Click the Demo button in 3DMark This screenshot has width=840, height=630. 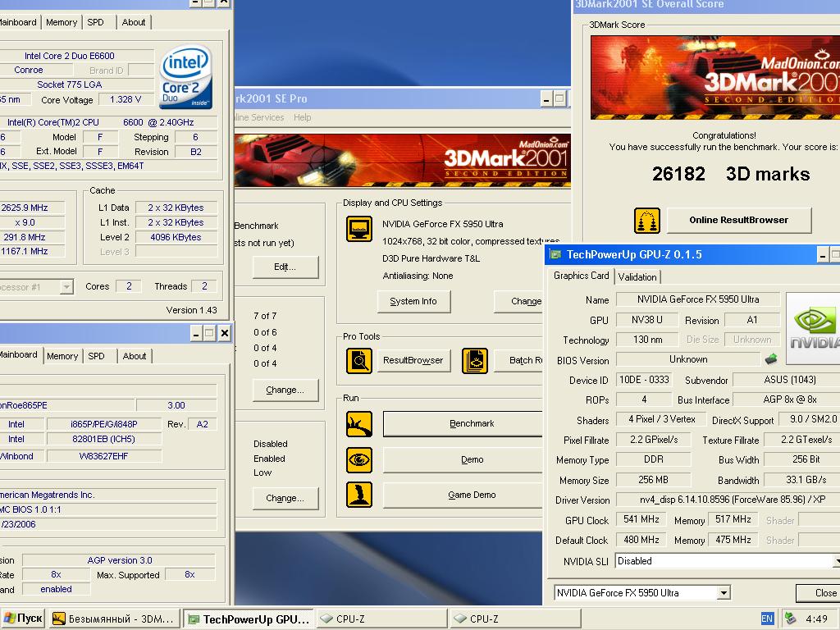(x=463, y=459)
